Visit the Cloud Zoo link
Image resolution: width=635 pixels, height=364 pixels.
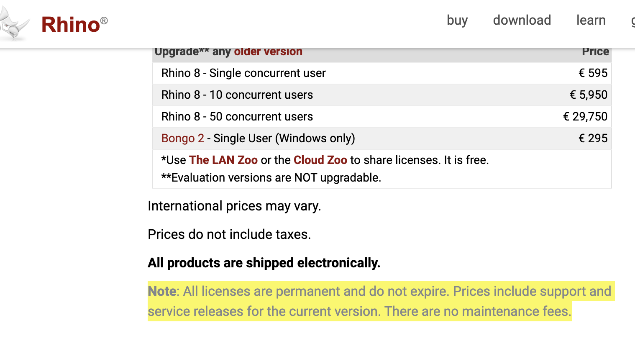tap(320, 160)
